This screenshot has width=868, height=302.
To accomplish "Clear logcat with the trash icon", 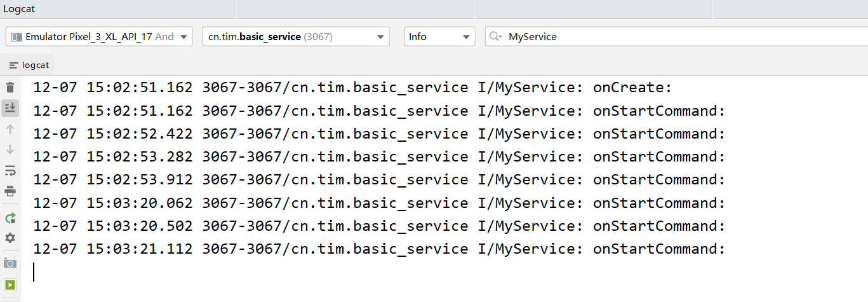I will [x=10, y=88].
